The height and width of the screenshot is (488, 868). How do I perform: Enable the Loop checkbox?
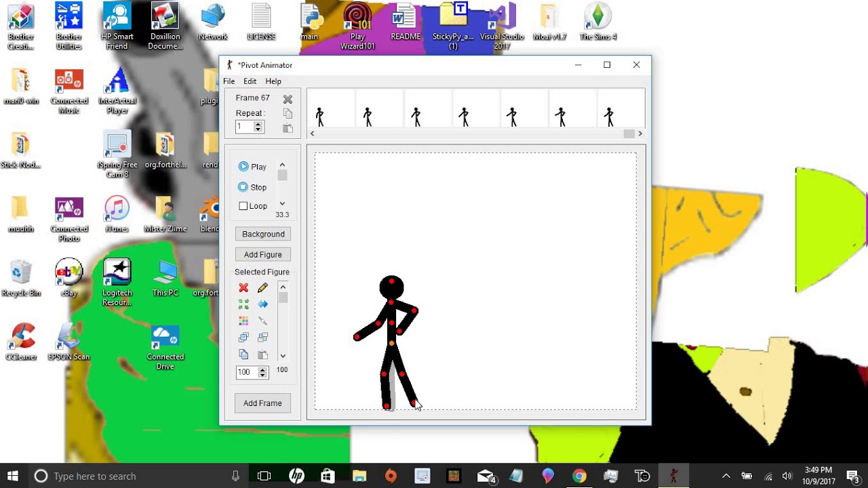pos(243,206)
